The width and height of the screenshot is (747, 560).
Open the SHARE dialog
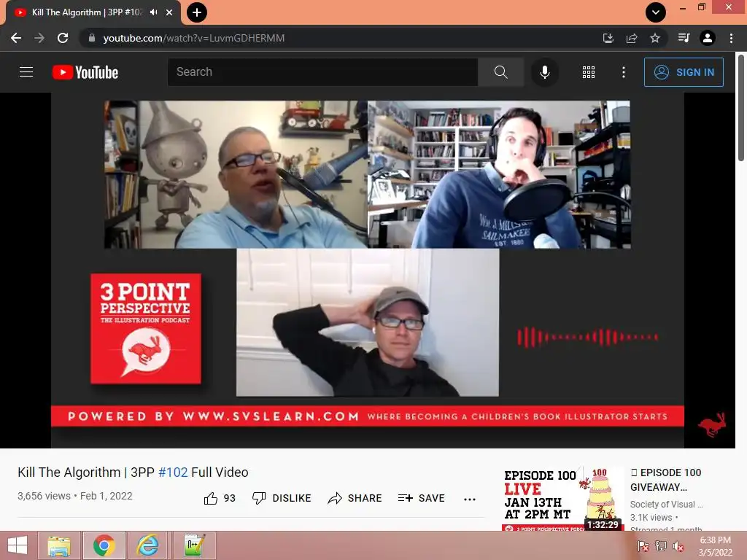(355, 498)
